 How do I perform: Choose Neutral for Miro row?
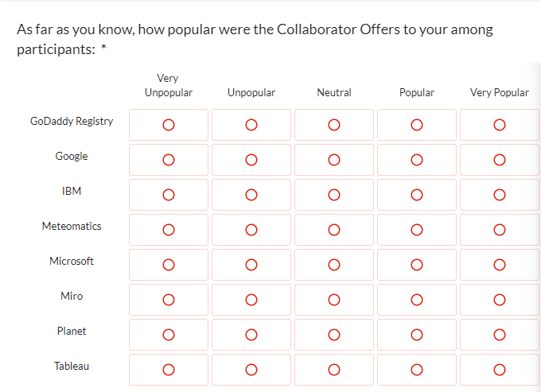pos(334,300)
